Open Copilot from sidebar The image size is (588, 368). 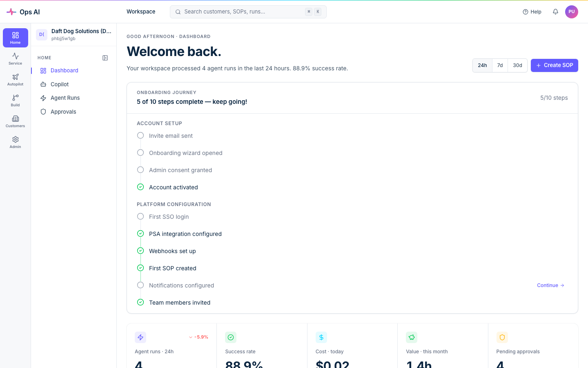73,84
